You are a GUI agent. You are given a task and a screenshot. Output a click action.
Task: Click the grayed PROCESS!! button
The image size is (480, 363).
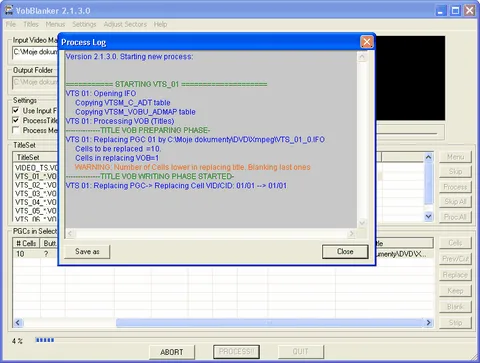coord(236,352)
